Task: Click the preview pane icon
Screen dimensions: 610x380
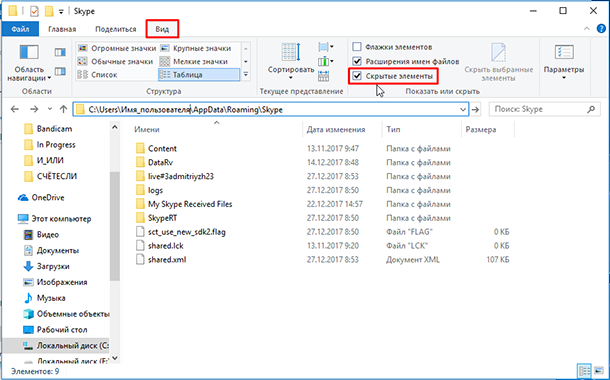Action: click(x=60, y=52)
